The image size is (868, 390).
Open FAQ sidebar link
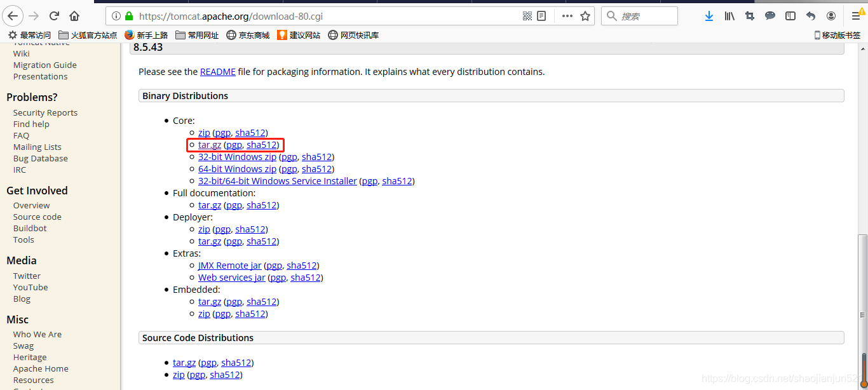(21, 135)
